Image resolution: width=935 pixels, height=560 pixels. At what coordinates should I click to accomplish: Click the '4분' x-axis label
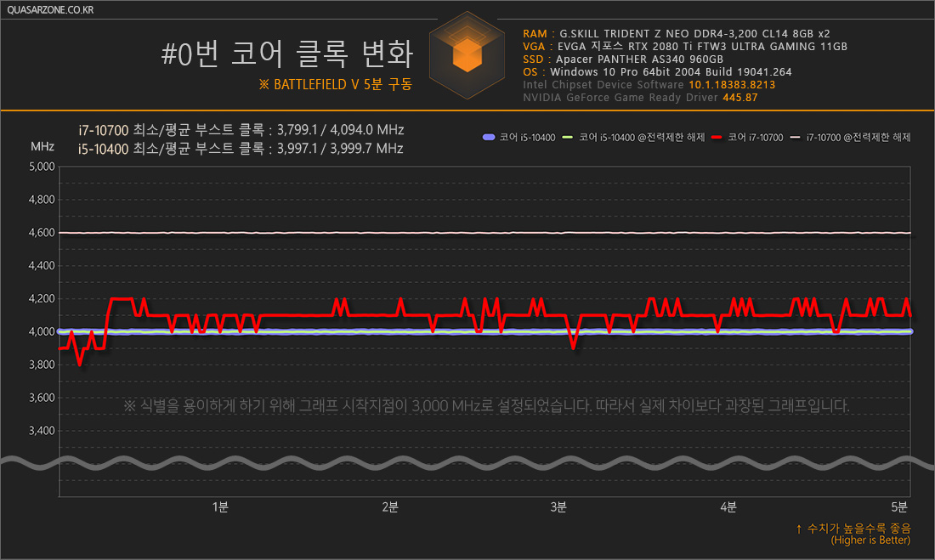728,507
